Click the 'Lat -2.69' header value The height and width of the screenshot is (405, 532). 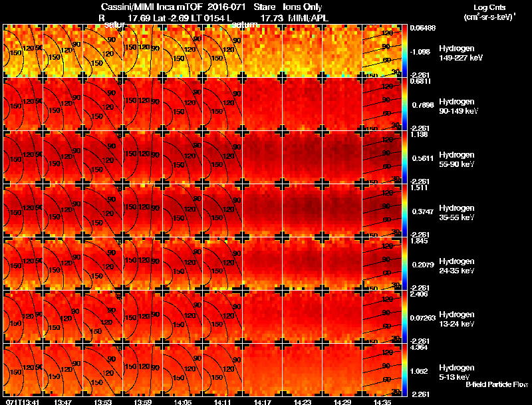click(x=171, y=18)
